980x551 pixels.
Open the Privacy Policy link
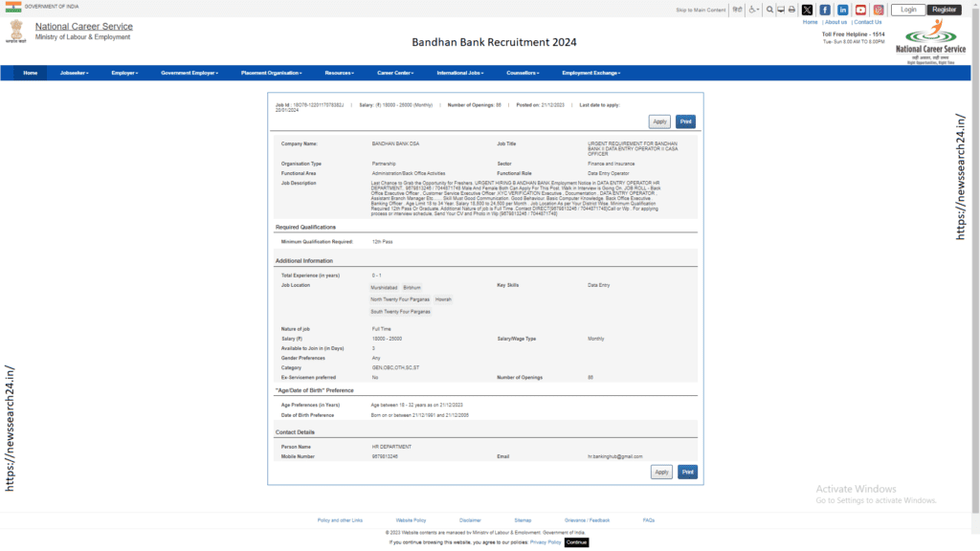(545, 542)
